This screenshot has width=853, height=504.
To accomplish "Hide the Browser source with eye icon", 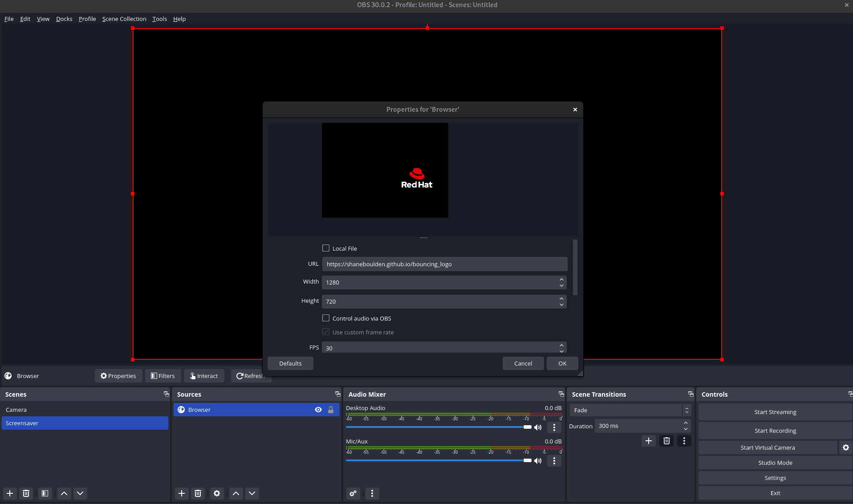I will pyautogui.click(x=318, y=410).
